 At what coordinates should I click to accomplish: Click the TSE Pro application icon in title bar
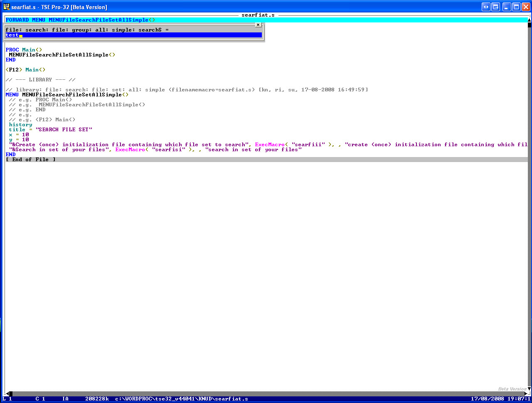[x=6, y=7]
